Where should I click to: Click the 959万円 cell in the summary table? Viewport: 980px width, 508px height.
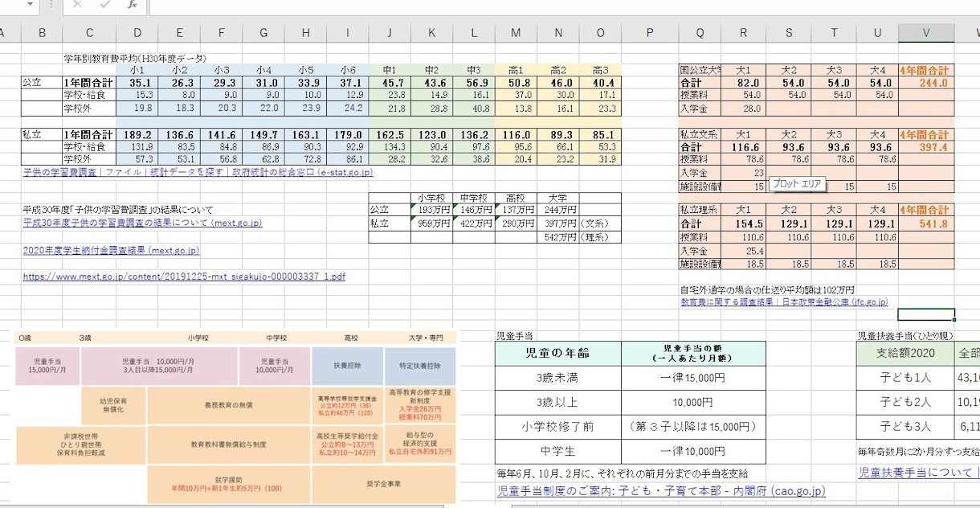431,223
